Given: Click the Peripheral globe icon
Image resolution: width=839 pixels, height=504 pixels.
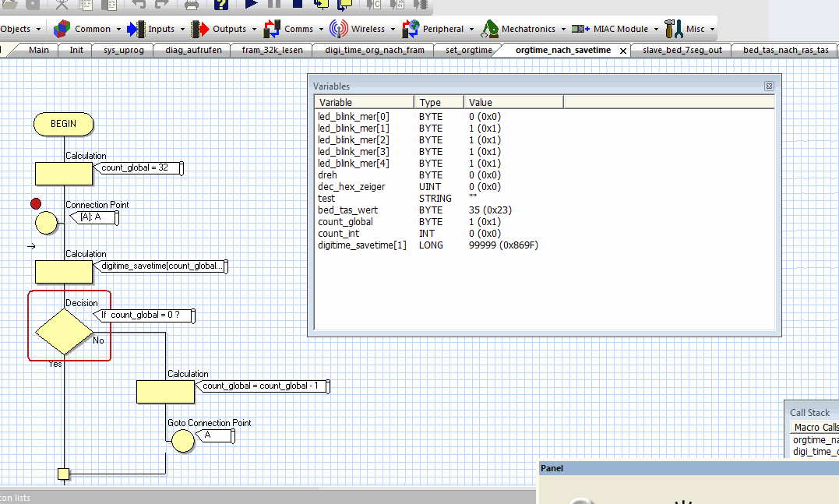Looking at the screenshot, I should pyautogui.click(x=411, y=29).
